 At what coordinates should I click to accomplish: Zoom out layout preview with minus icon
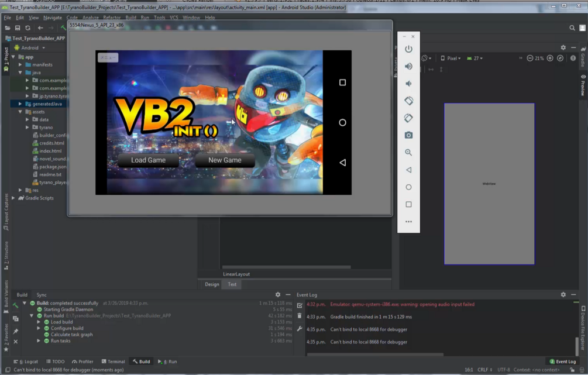coord(530,58)
